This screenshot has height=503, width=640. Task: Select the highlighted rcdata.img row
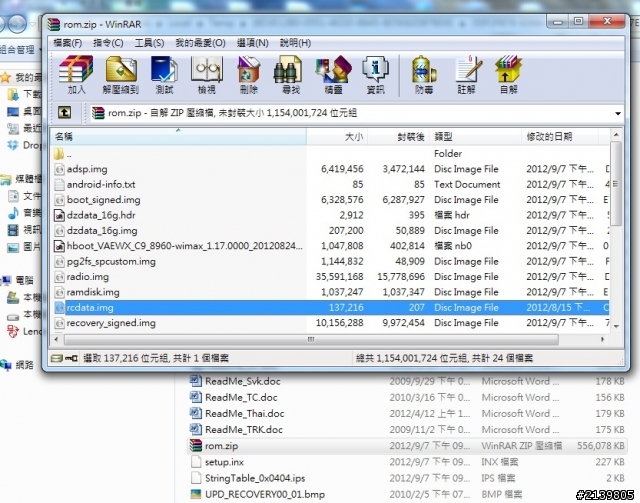click(331, 307)
